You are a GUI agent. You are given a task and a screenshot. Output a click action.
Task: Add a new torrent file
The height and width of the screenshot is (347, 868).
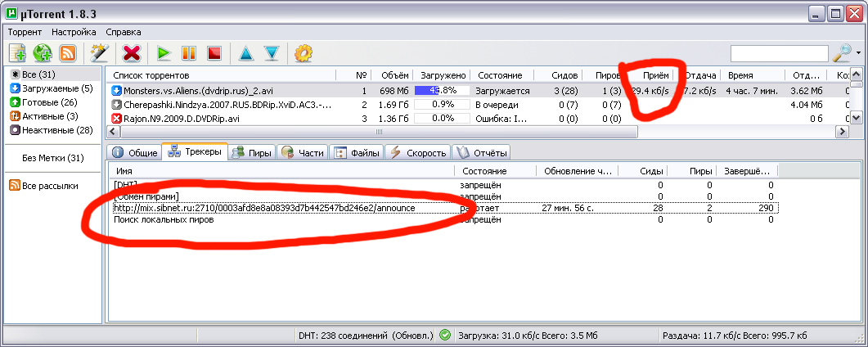[18, 53]
